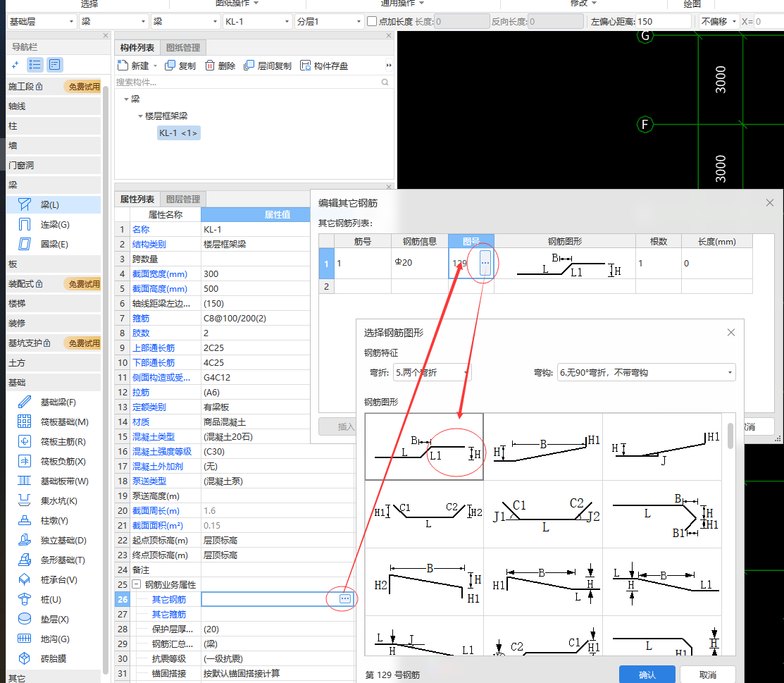Click the search icon in component search box
The width and height of the screenshot is (784, 683).
(x=385, y=82)
